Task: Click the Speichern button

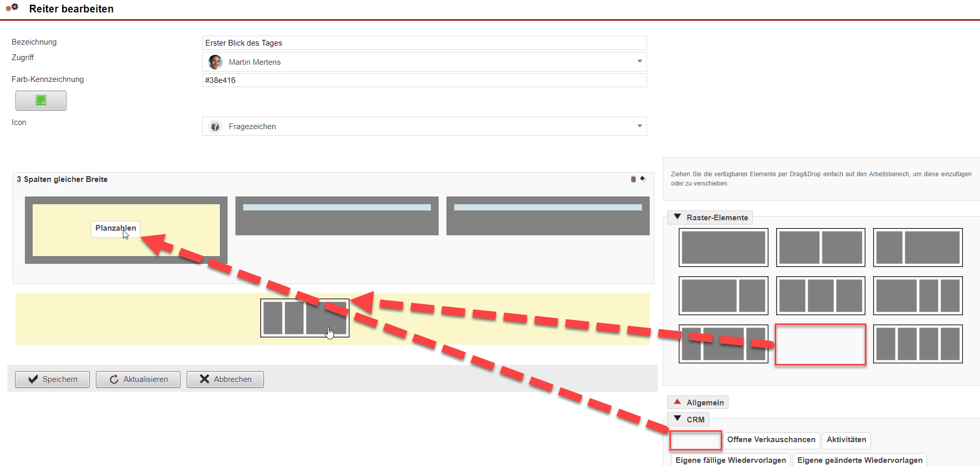Action: 52,379
